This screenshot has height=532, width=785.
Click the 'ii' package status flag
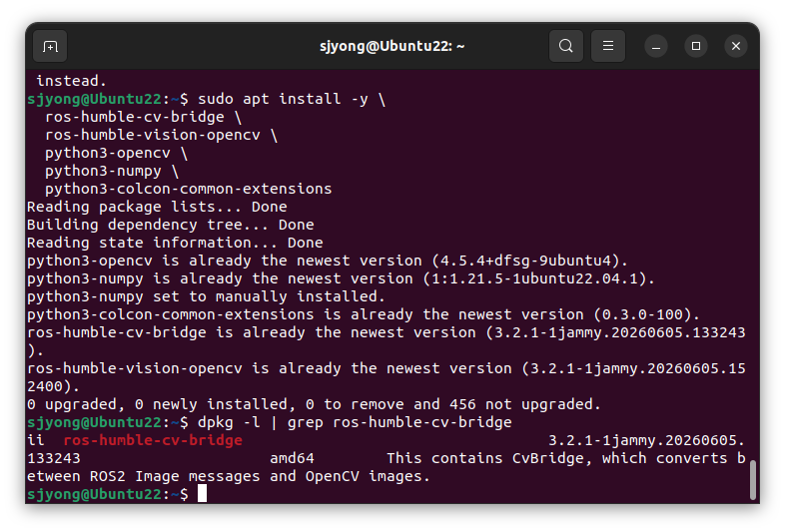point(36,440)
